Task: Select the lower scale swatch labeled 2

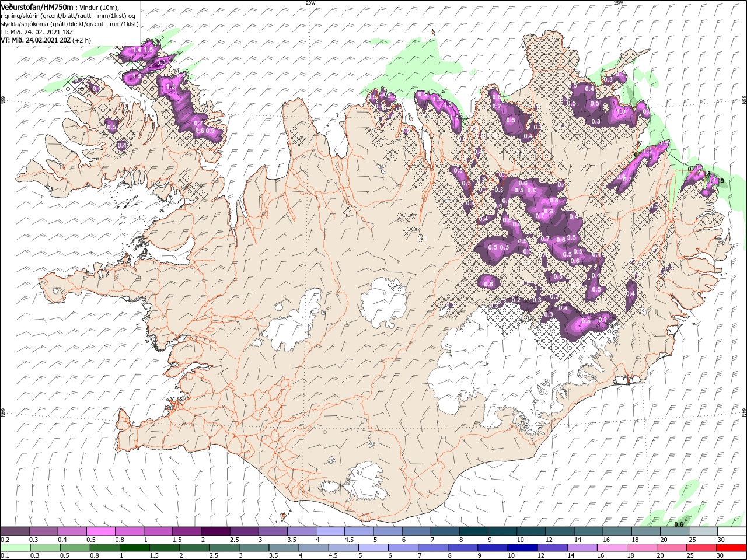Action: (x=194, y=548)
